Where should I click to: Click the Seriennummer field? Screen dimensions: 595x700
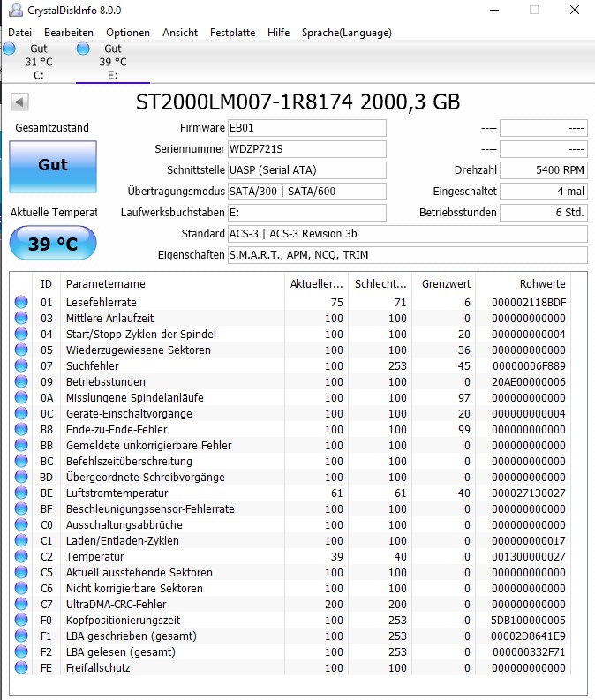pos(306,148)
